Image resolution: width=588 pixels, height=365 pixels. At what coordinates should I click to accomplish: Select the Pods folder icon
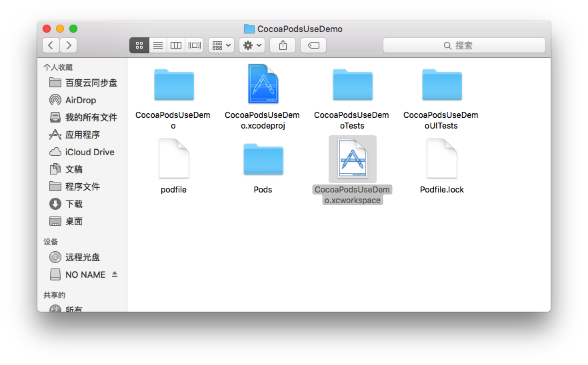coord(263,159)
